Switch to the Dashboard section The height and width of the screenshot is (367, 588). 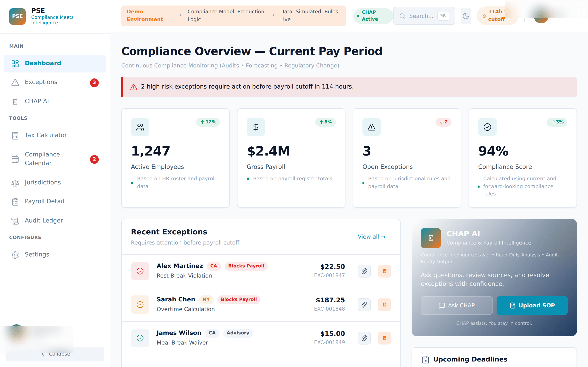[43, 63]
